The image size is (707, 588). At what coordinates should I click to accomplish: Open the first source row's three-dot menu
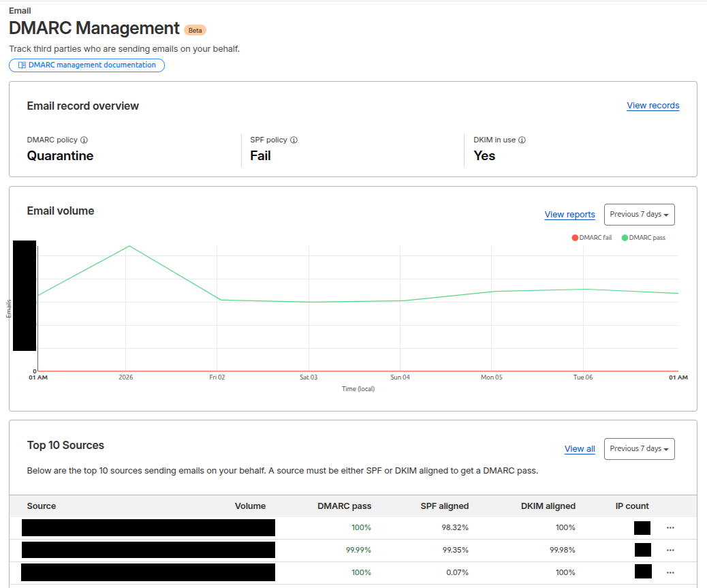point(670,528)
